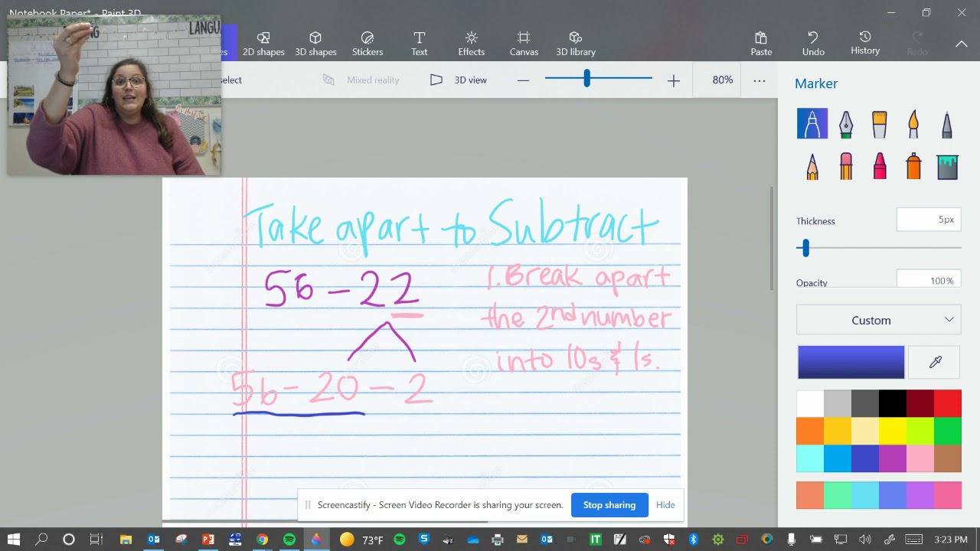
Task: Select the Crayon tool
Action: 879,165
